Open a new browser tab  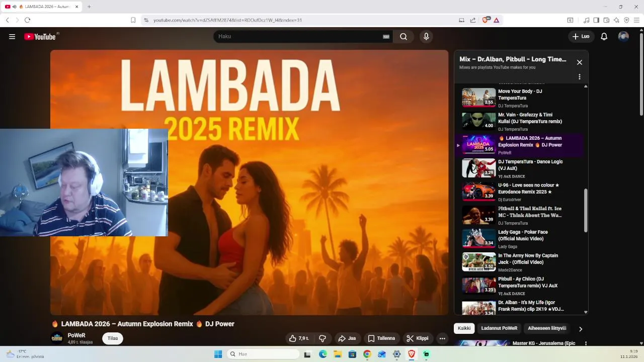[x=89, y=7]
